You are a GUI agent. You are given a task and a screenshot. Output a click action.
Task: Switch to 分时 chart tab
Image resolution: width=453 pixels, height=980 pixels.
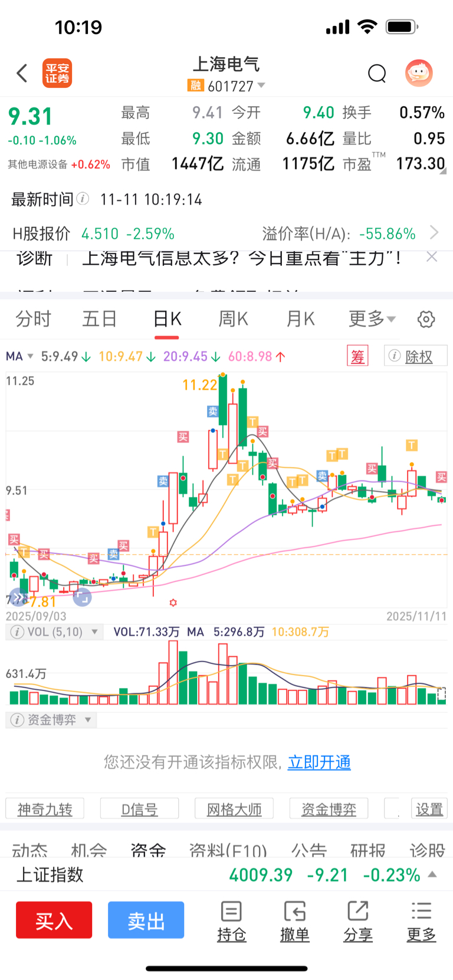tap(33, 319)
